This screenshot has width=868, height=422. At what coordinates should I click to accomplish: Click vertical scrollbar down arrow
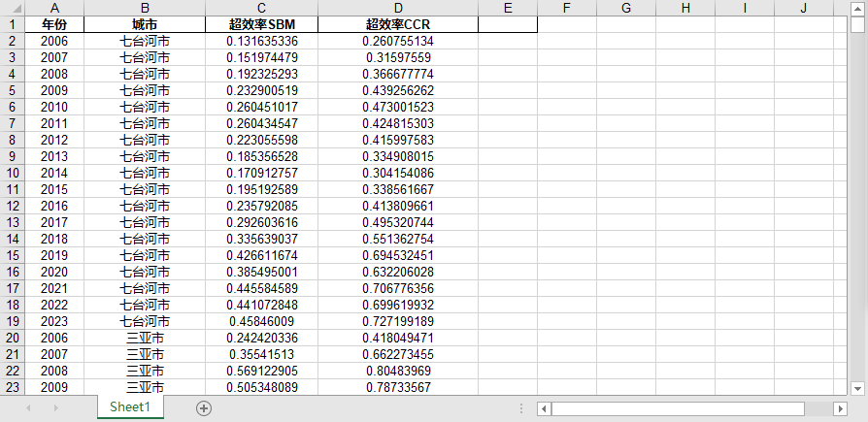pos(858,388)
